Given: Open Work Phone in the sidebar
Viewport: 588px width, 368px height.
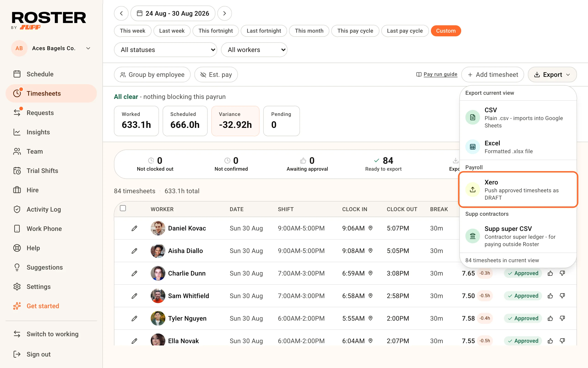Looking at the screenshot, I should [51, 229].
